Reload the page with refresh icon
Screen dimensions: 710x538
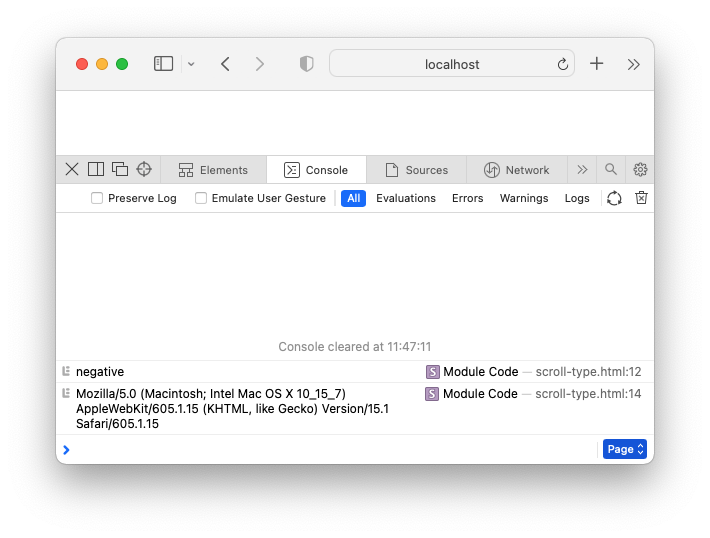click(x=563, y=64)
